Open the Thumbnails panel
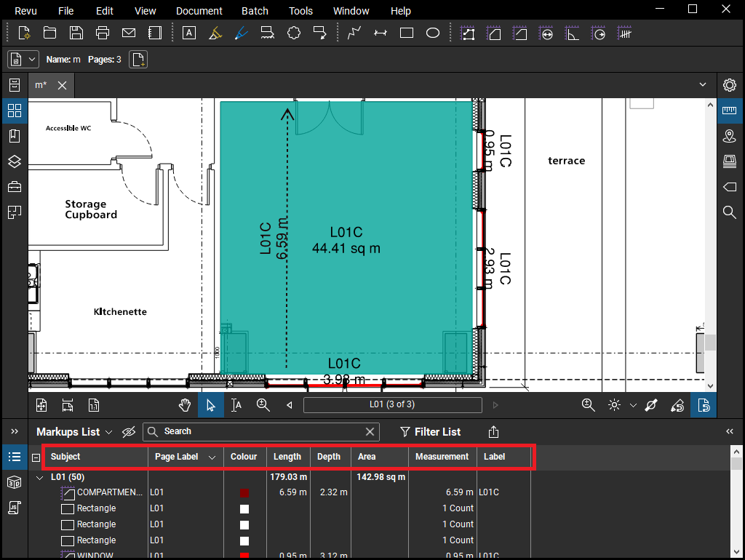This screenshot has height=560, width=745. click(x=15, y=111)
